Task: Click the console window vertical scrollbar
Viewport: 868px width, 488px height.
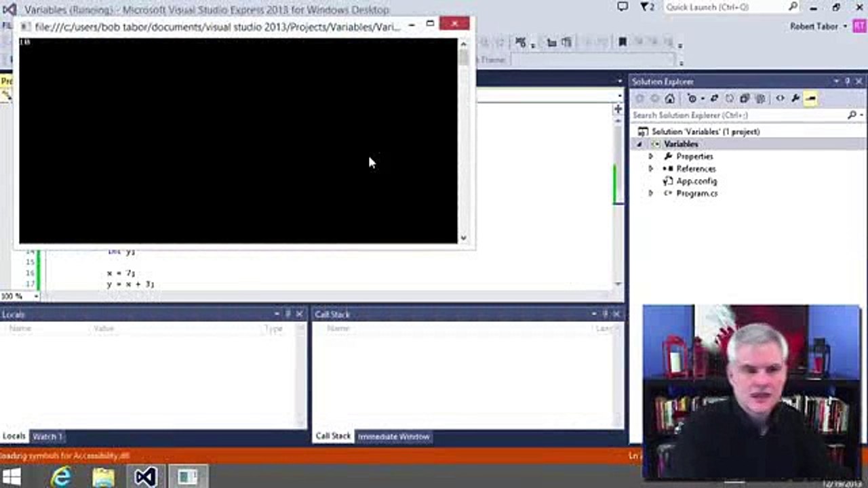Action: (463, 140)
